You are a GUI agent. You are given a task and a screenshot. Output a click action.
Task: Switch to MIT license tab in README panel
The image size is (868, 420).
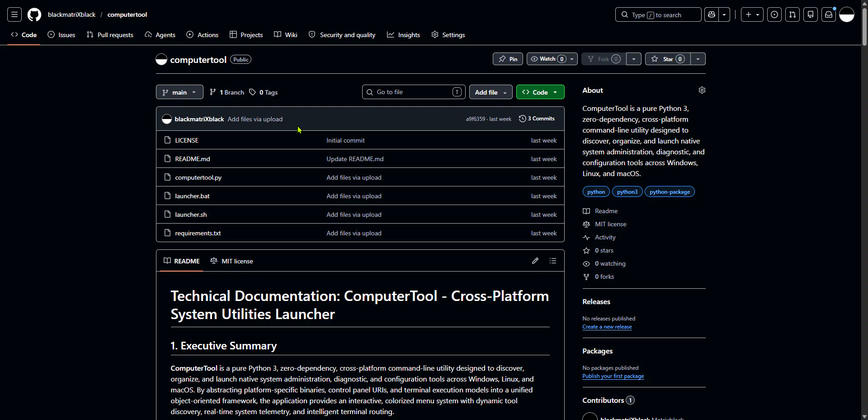[x=232, y=261]
